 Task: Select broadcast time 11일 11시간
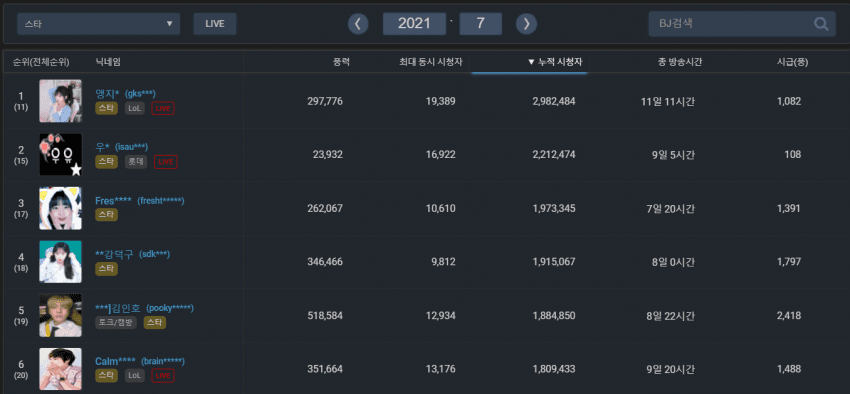[x=668, y=101]
